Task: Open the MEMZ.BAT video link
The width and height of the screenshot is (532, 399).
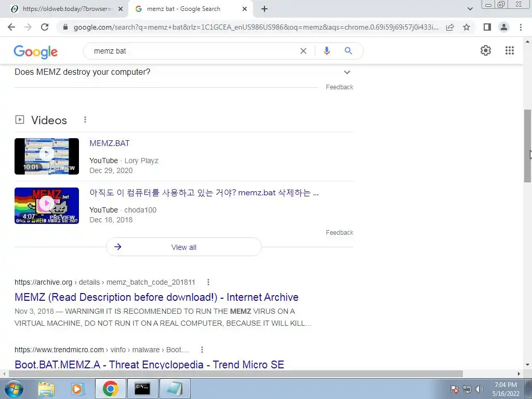Action: click(109, 143)
